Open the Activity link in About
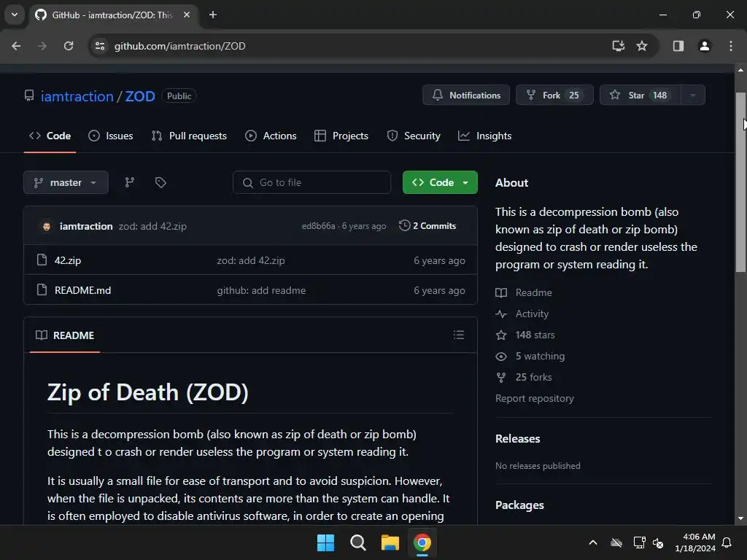747x560 pixels. coord(522,314)
